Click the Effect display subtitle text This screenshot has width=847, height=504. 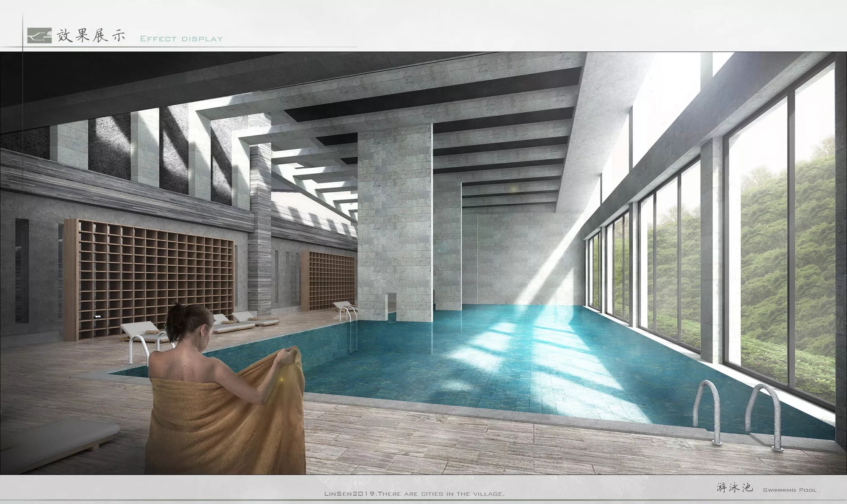(x=181, y=39)
